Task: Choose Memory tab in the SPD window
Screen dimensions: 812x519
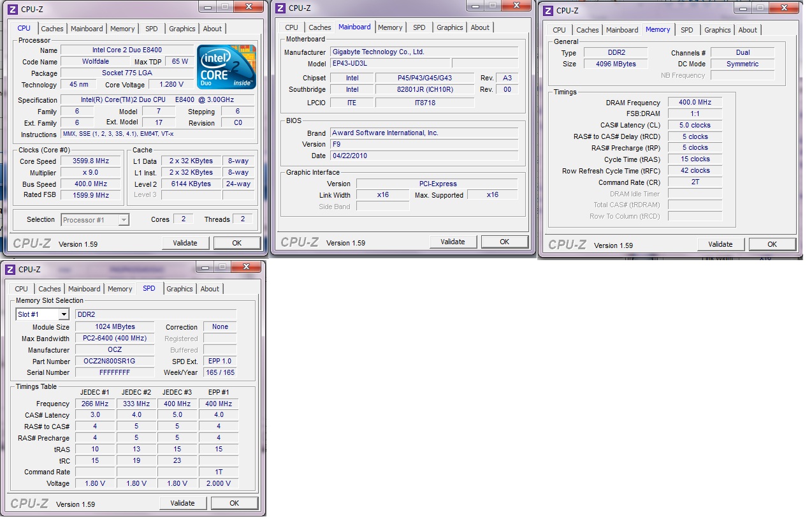Action: coord(120,289)
